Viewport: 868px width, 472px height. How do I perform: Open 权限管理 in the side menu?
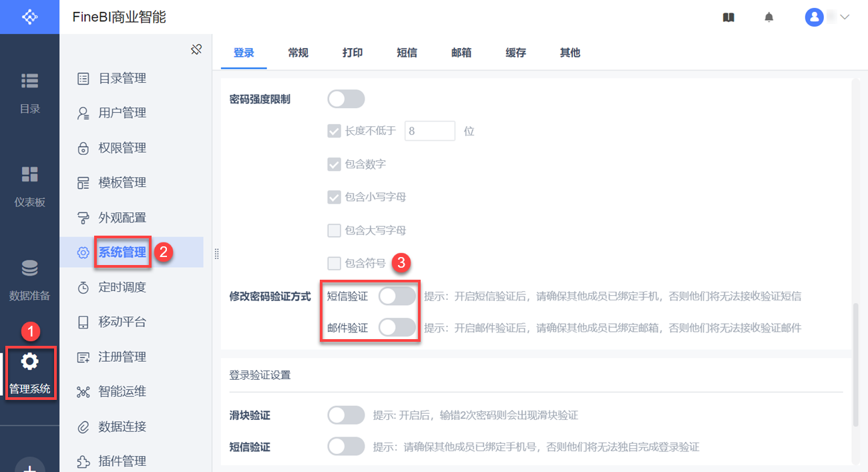(x=122, y=148)
